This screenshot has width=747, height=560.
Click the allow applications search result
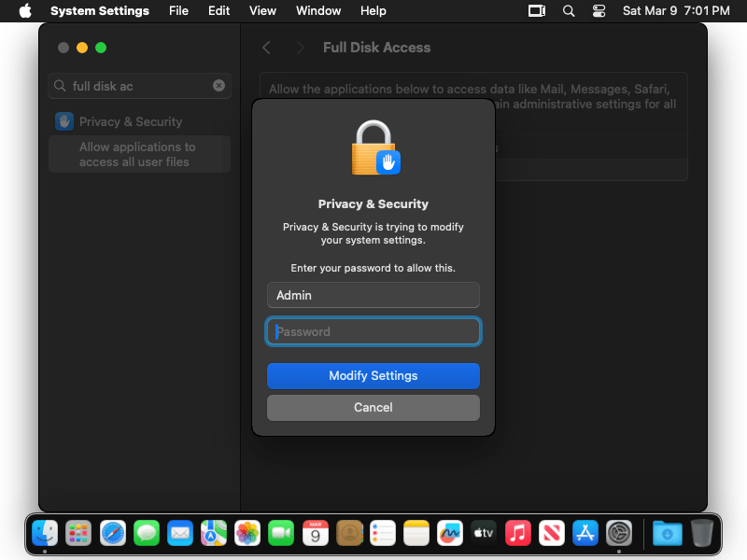pyautogui.click(x=139, y=154)
